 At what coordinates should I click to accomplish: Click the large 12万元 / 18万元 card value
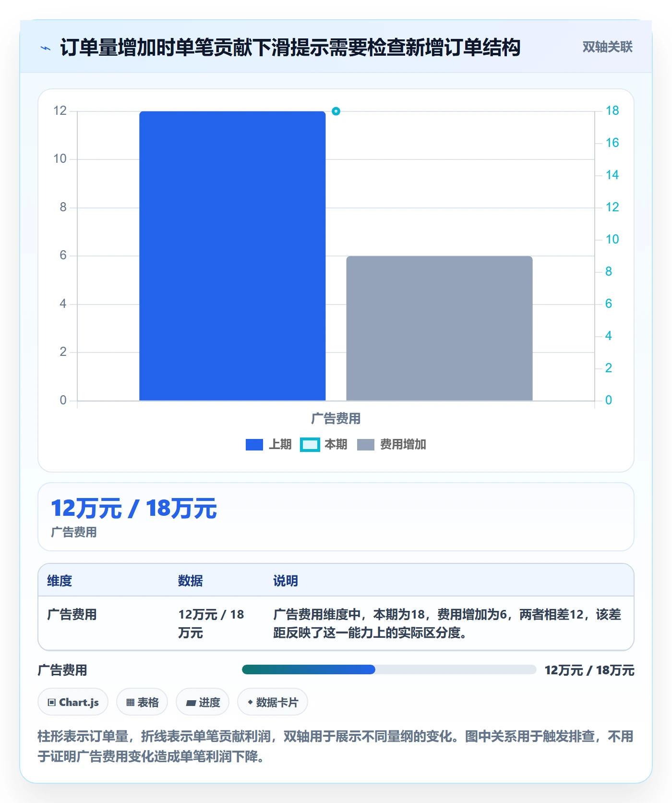click(134, 509)
